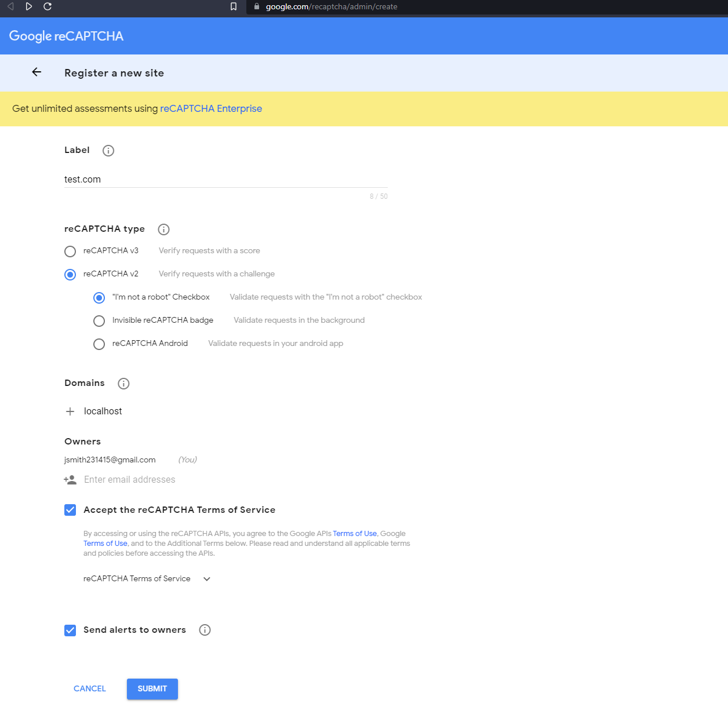The width and height of the screenshot is (728, 707).
Task: Toggle Accept the reCAPTCHA Terms of Service
Action: coord(70,510)
